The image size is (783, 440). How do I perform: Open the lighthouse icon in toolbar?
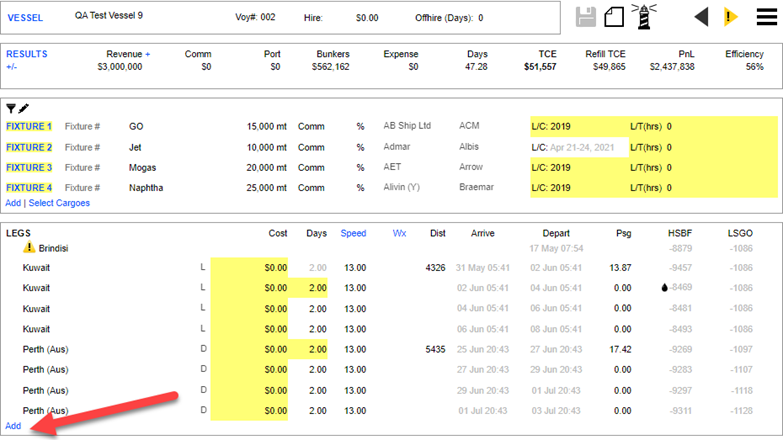(647, 16)
